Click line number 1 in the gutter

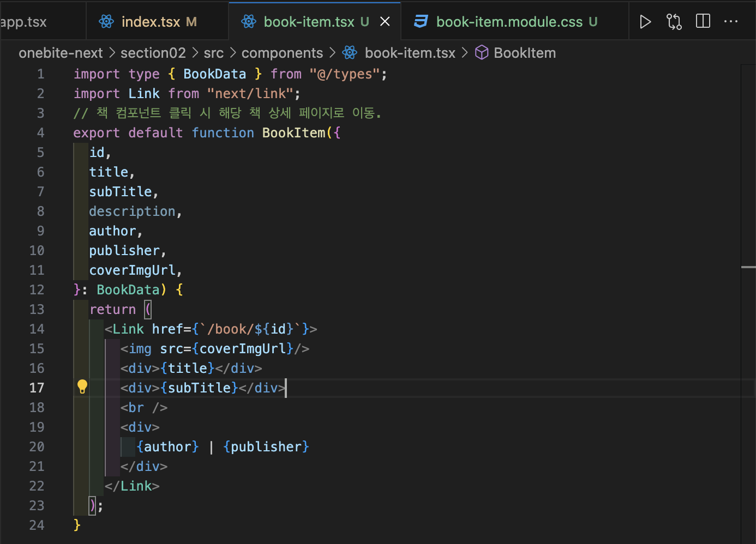pos(41,74)
